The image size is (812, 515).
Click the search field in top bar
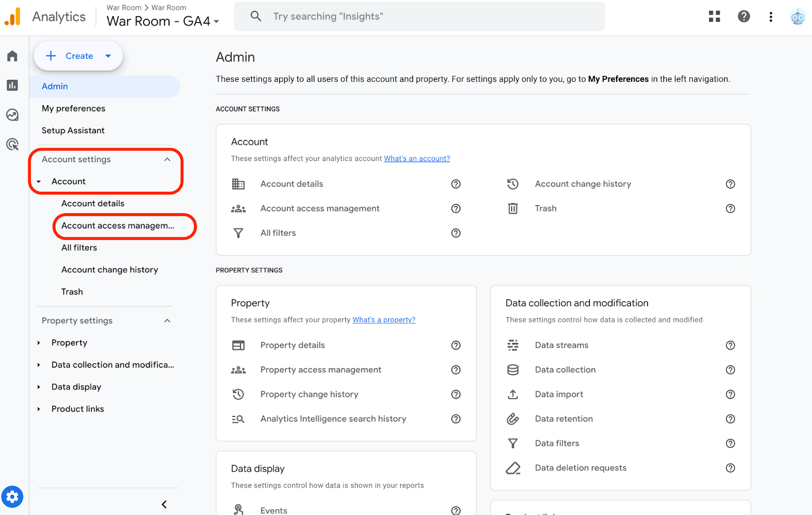pos(419,16)
